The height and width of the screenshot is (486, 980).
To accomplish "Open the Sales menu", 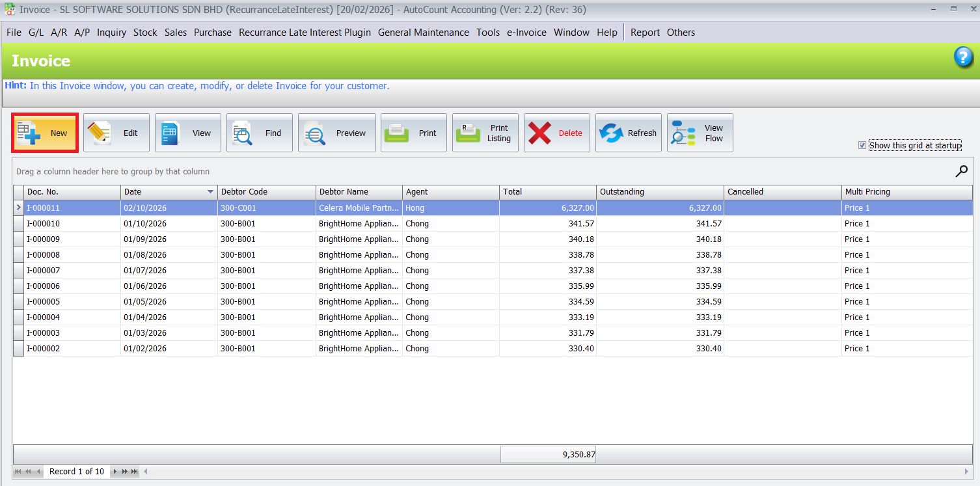I will coord(176,33).
